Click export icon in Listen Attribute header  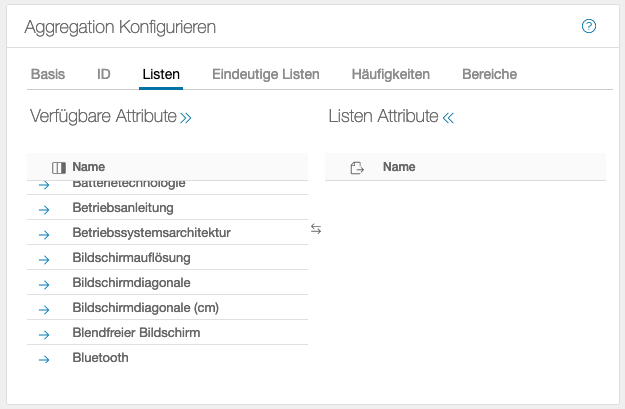pos(357,168)
